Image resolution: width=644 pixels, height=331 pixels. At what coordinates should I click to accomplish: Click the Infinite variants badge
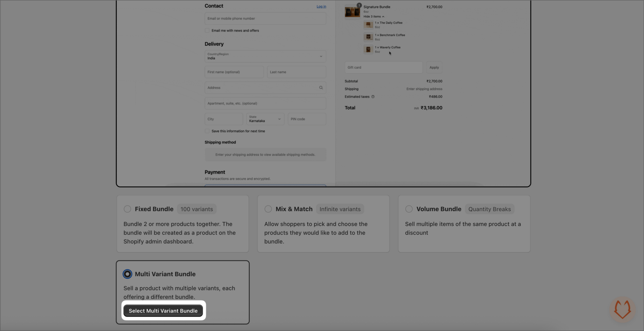[340, 209]
